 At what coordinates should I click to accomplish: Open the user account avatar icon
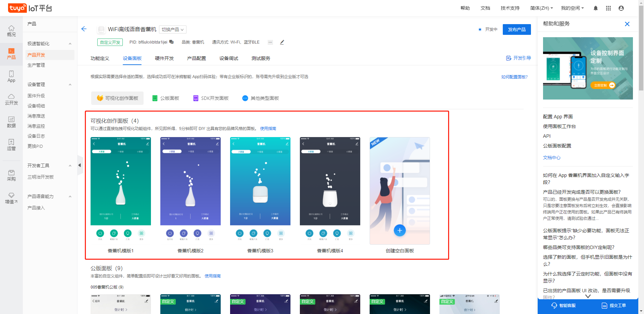pos(621,8)
